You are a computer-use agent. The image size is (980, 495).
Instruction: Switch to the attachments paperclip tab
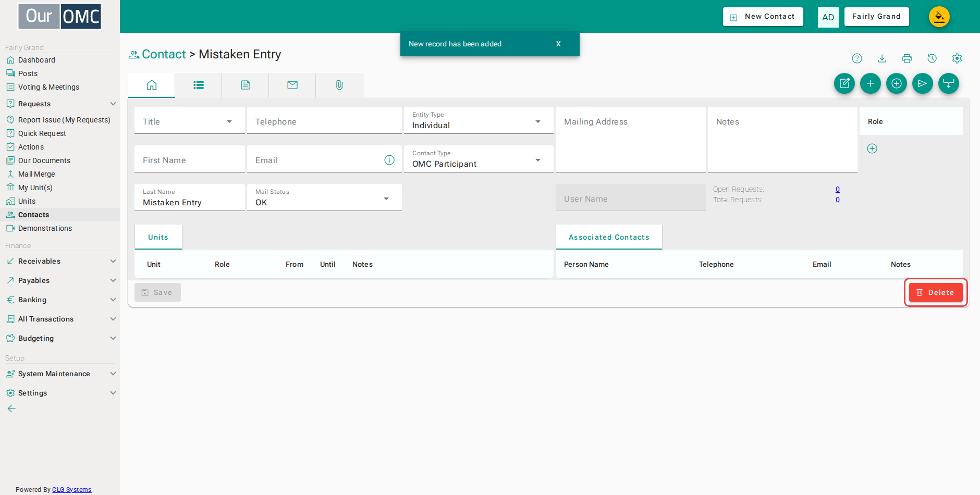(x=339, y=85)
